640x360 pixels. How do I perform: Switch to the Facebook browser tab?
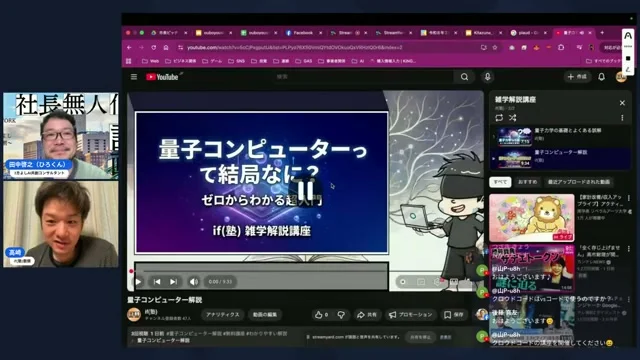(x=303, y=33)
